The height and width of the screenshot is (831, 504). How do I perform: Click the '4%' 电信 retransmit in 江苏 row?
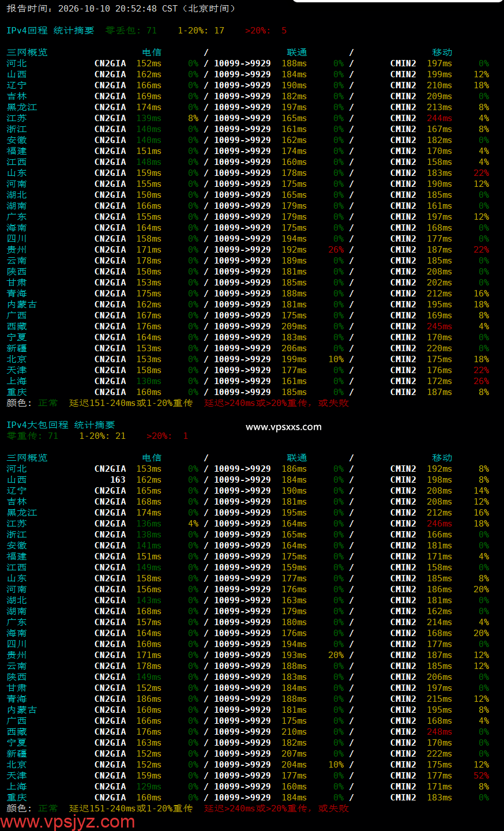pos(193,524)
